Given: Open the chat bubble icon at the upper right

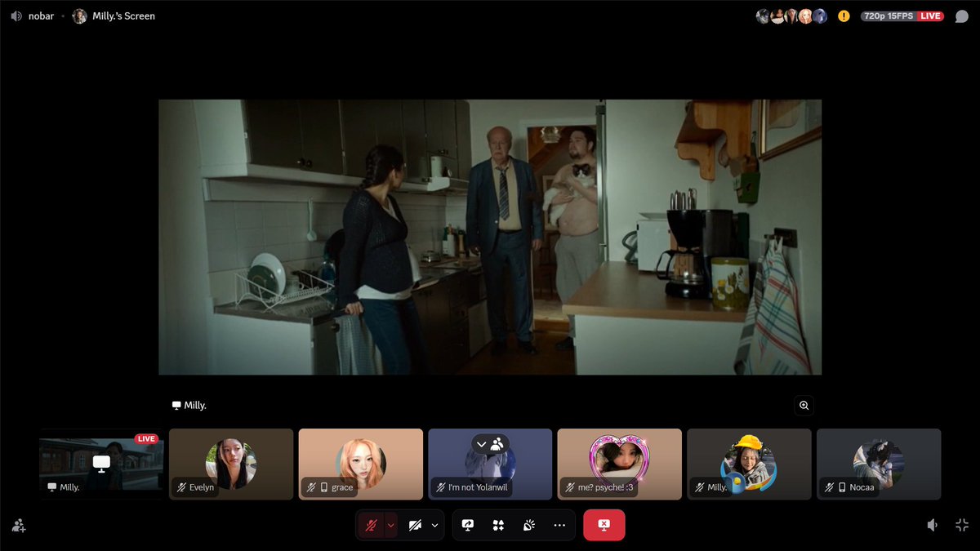Looking at the screenshot, I should click(962, 16).
